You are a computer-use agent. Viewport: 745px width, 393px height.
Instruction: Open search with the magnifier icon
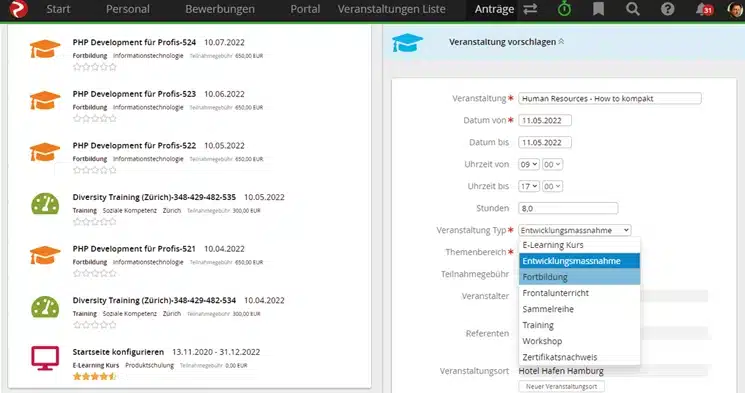[632, 9]
